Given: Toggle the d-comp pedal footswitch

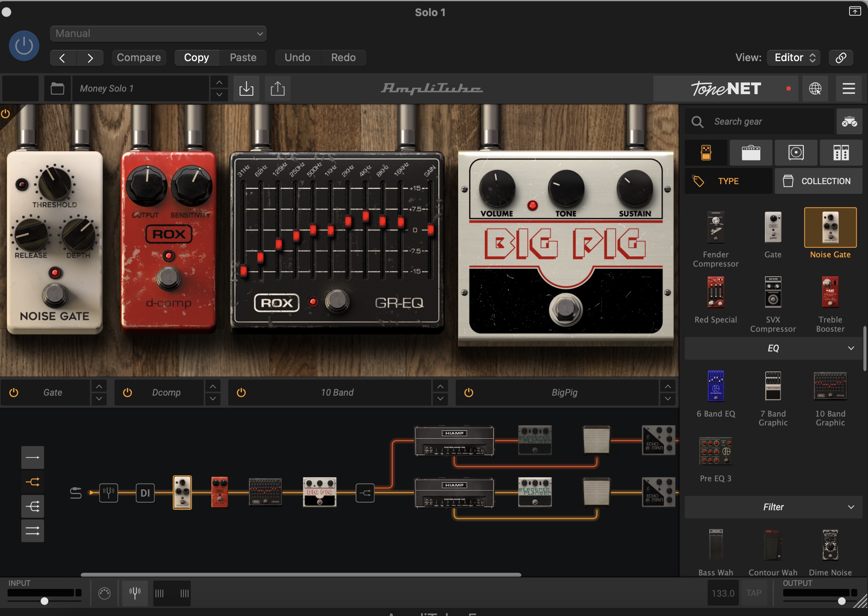Looking at the screenshot, I should coord(168,277).
